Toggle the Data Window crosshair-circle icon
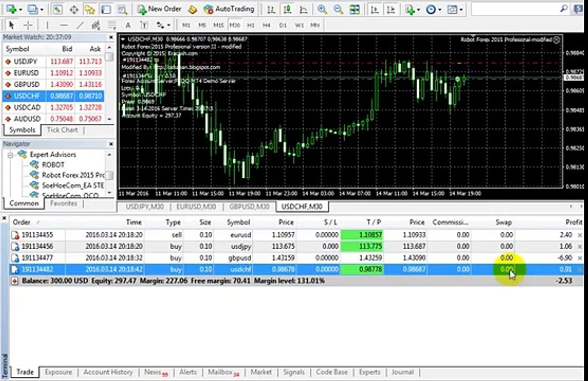Image resolution: width=588 pixels, height=381 pixels. (x=73, y=9)
